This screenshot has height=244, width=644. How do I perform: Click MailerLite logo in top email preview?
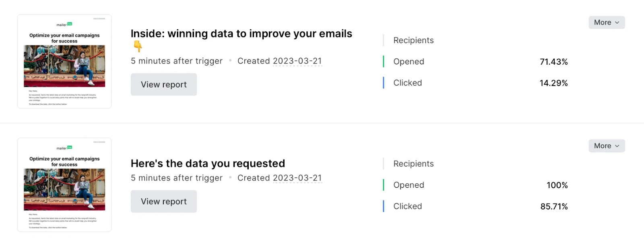click(64, 25)
